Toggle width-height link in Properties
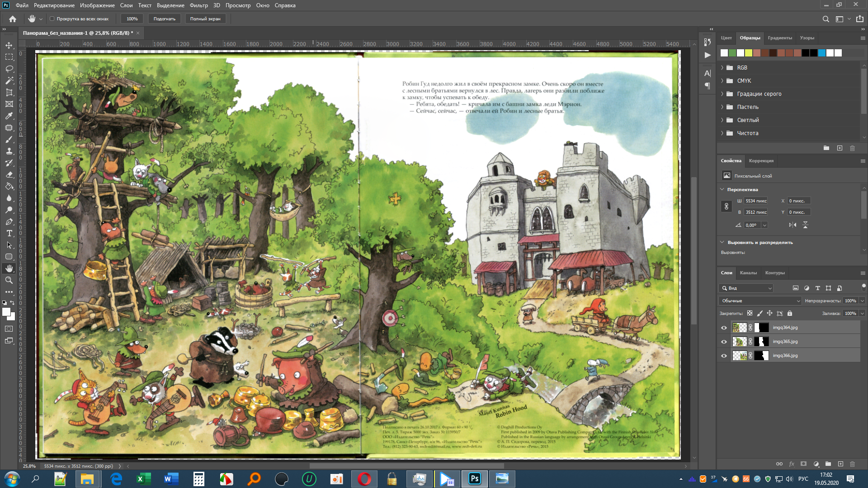 pos(726,206)
